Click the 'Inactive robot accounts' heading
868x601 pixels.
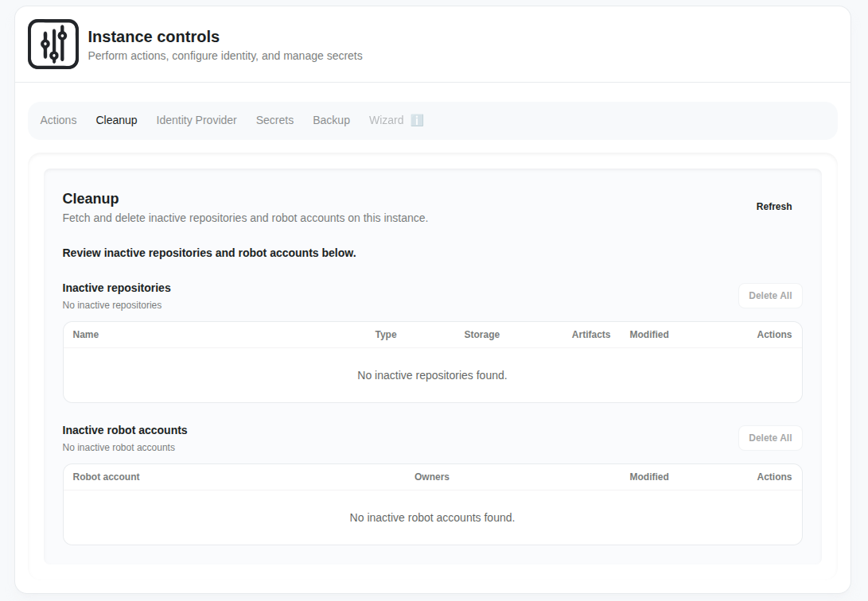coord(125,430)
